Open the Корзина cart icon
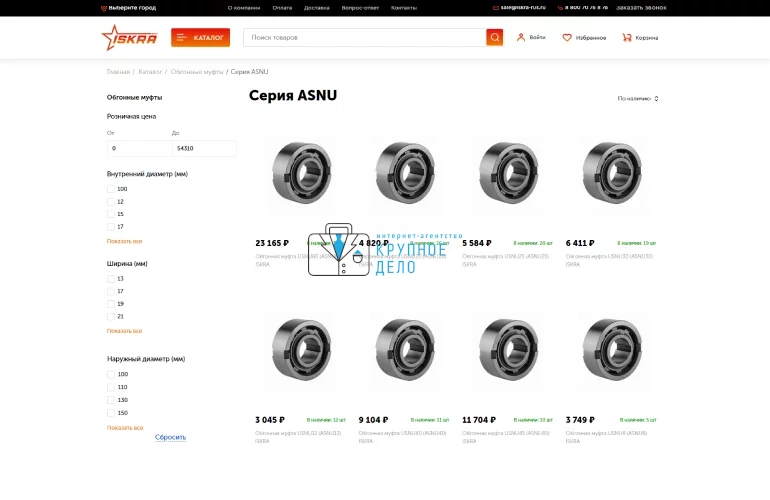The height and width of the screenshot is (500, 770). point(627,37)
